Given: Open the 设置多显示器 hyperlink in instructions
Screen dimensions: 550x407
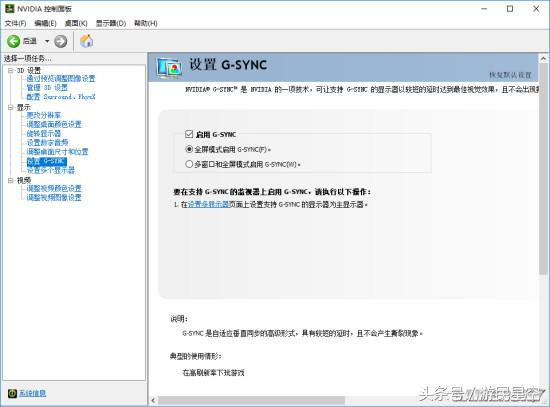Looking at the screenshot, I should pos(208,204).
